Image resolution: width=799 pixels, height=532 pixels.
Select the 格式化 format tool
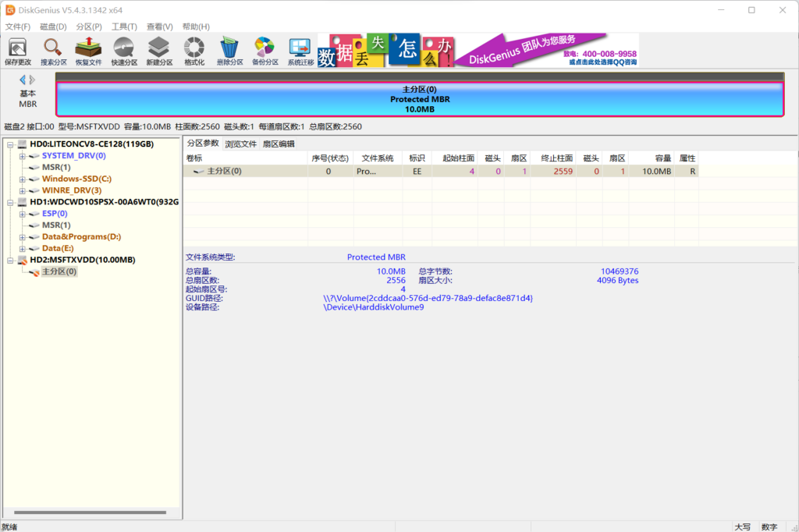[194, 51]
